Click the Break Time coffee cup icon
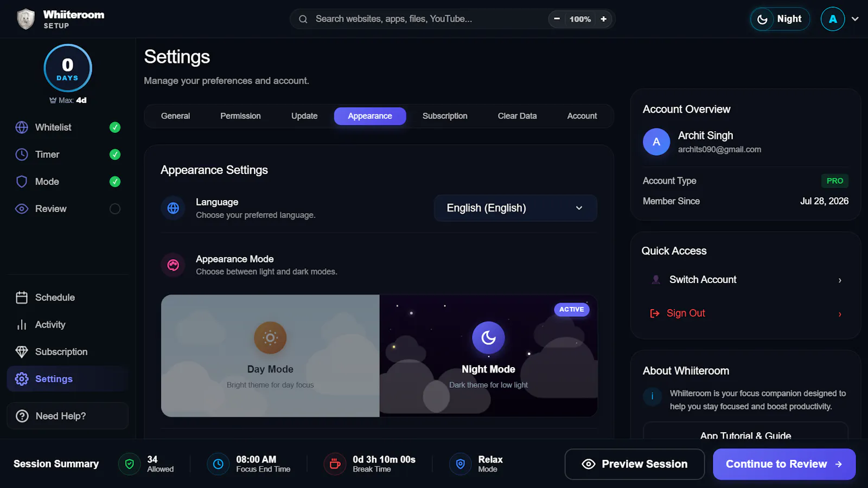 [335, 464]
